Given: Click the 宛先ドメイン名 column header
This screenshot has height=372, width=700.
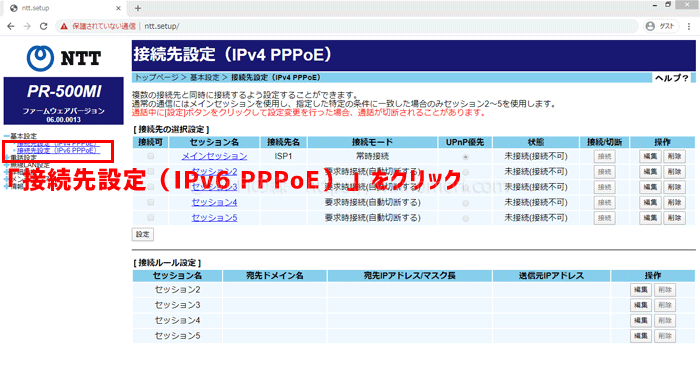Looking at the screenshot, I should point(275,276).
